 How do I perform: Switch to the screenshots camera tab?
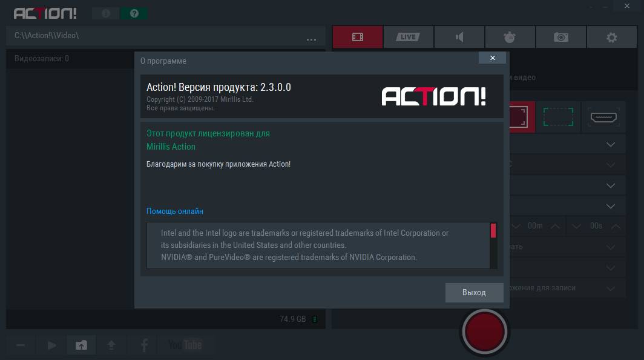560,37
